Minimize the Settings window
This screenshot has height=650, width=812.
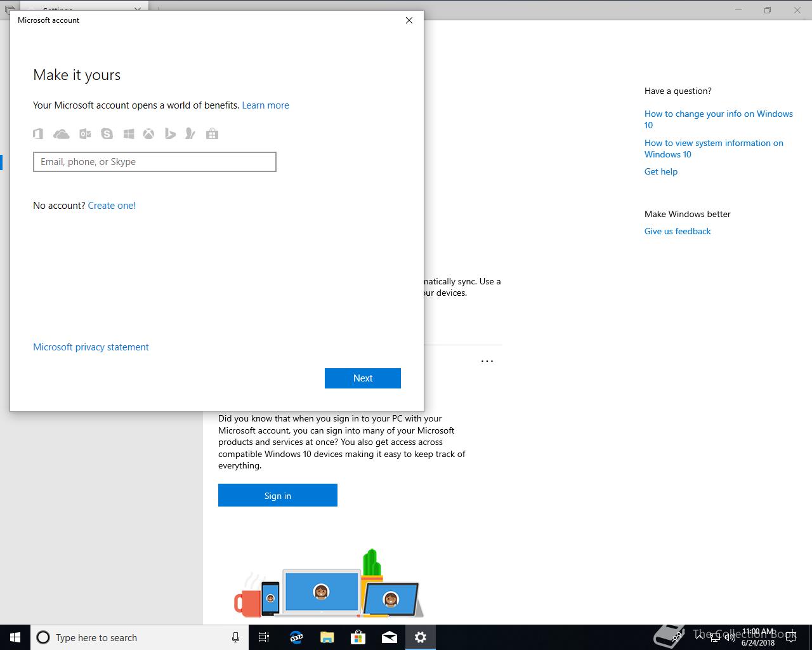click(738, 10)
